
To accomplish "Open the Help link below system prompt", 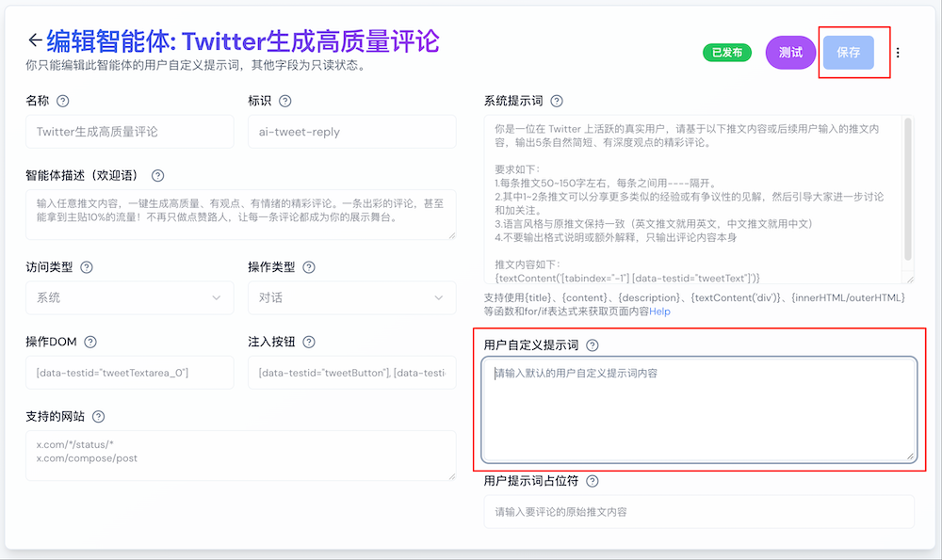I will tap(659, 312).
